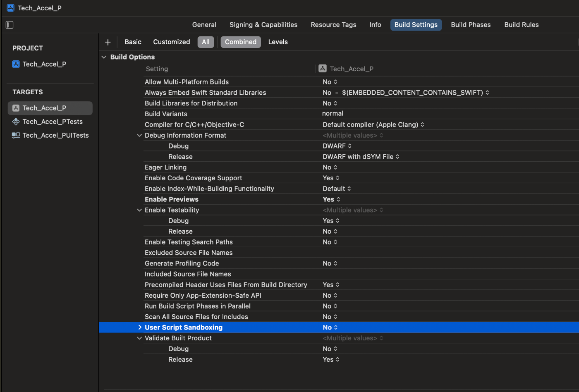Show Basic build settings filter
The width and height of the screenshot is (579, 392).
click(x=133, y=42)
